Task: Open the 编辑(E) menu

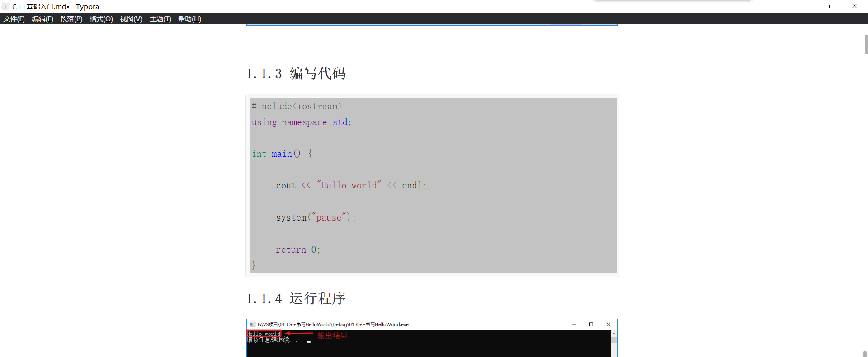Action: (x=42, y=19)
